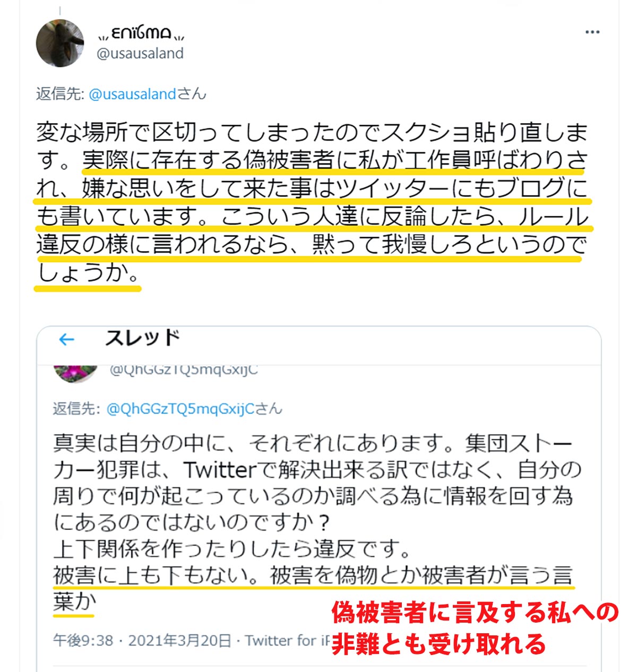This screenshot has height=672, width=637.
Task: Open the three-dot more options menu
Action: 592,32
